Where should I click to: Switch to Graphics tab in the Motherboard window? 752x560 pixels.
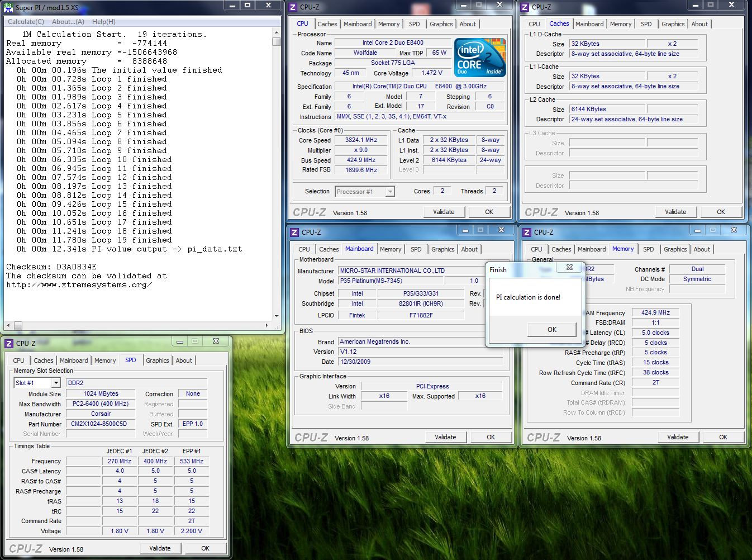(x=443, y=249)
